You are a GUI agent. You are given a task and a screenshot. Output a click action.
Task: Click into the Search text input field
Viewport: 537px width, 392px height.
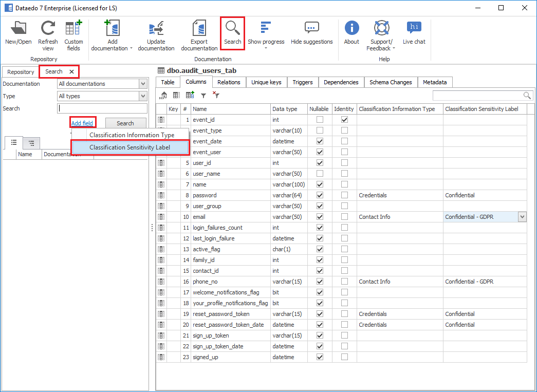(102, 108)
